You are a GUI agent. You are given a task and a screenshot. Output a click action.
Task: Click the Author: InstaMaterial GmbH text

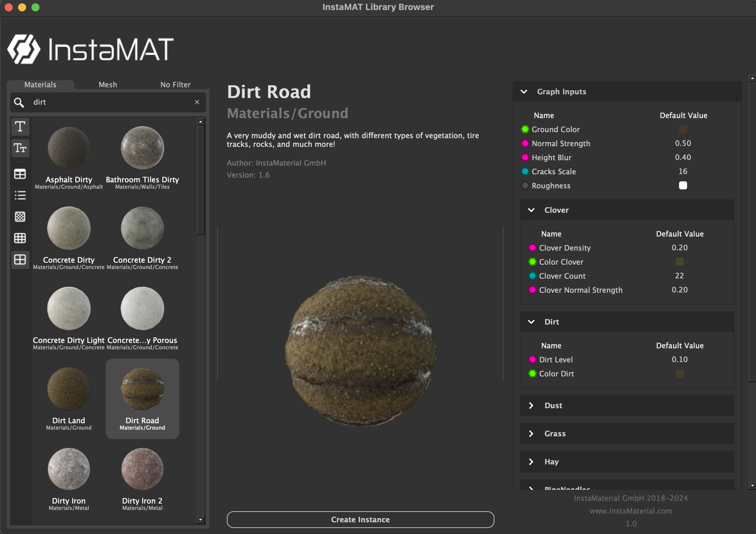pyautogui.click(x=276, y=163)
